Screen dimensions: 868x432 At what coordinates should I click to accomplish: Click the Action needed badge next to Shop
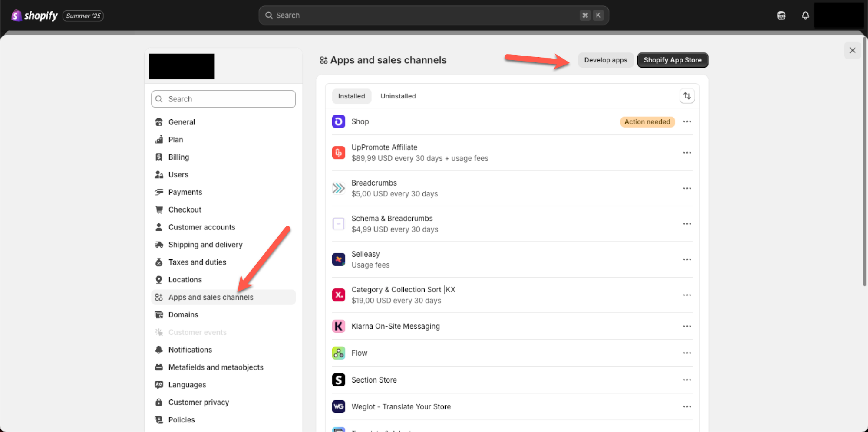tap(647, 121)
